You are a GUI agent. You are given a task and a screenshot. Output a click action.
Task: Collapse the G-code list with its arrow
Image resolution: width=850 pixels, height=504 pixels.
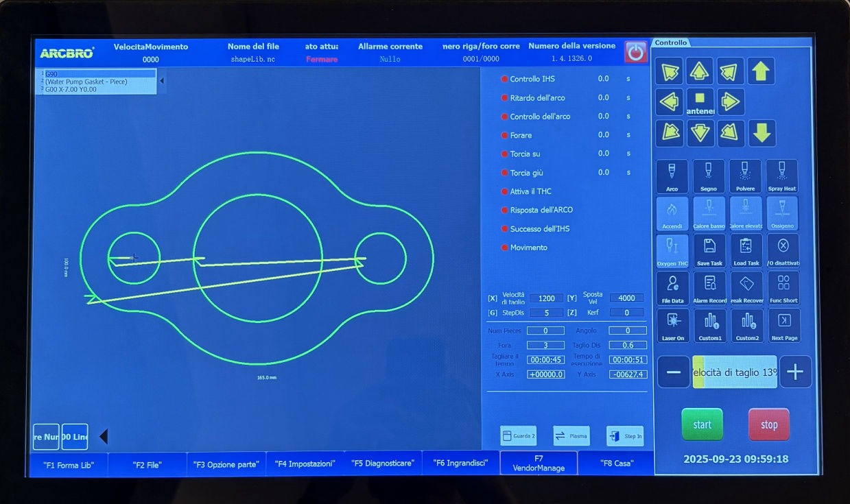coord(162,81)
